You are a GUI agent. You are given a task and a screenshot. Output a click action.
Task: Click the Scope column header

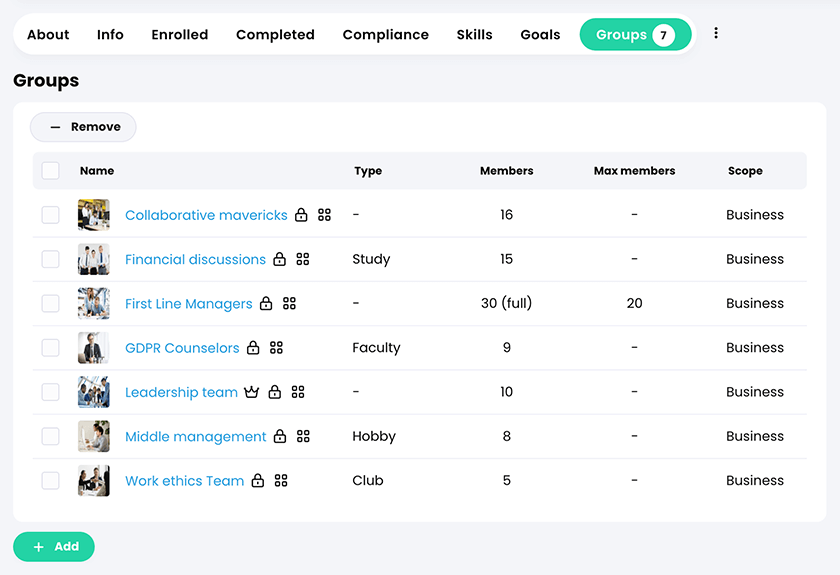click(x=745, y=171)
